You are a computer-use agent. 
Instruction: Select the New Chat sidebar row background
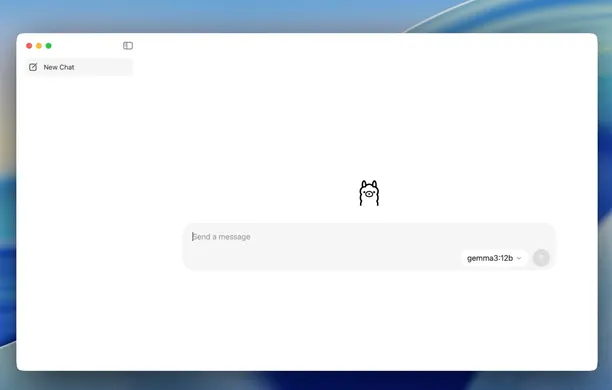(x=78, y=67)
